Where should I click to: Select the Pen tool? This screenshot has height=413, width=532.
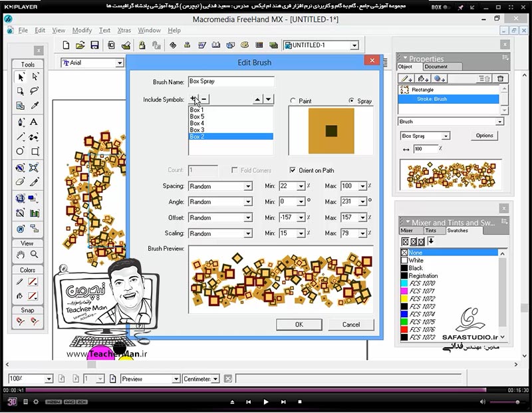pos(21,122)
